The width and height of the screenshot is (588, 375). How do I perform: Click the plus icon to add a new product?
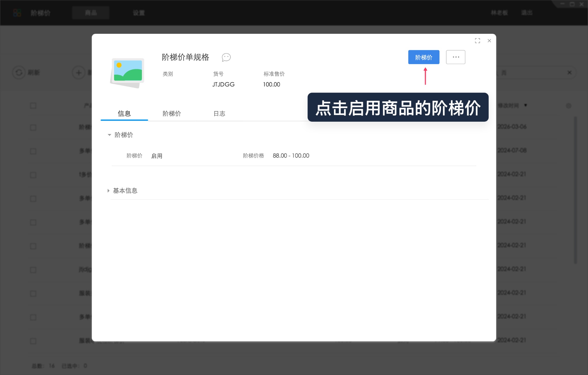tap(78, 72)
